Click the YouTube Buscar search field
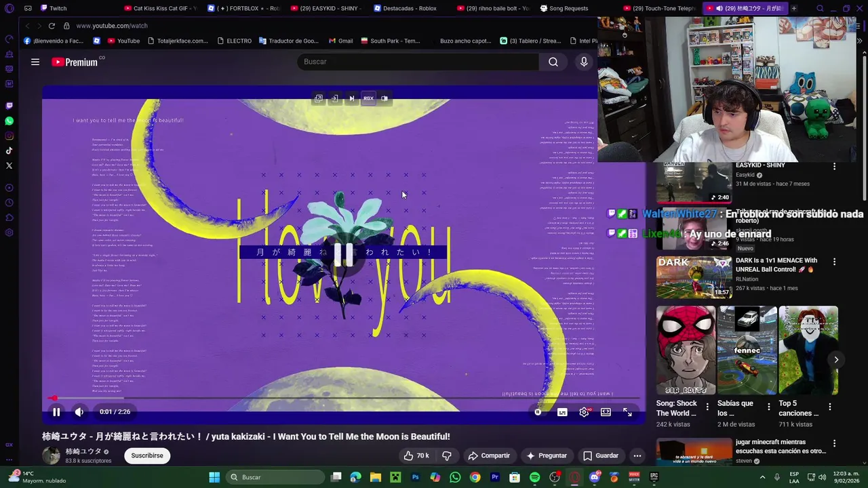Screen dimensions: 868x488 (x=418, y=62)
